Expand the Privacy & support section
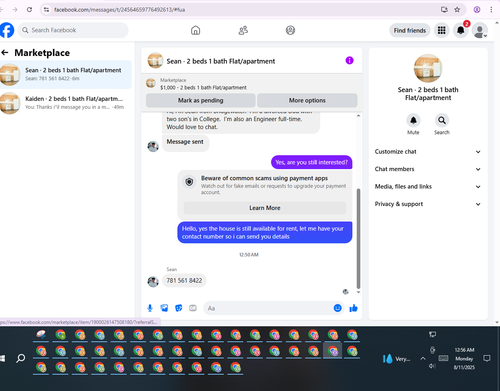This screenshot has height=391, width=500. tap(428, 204)
